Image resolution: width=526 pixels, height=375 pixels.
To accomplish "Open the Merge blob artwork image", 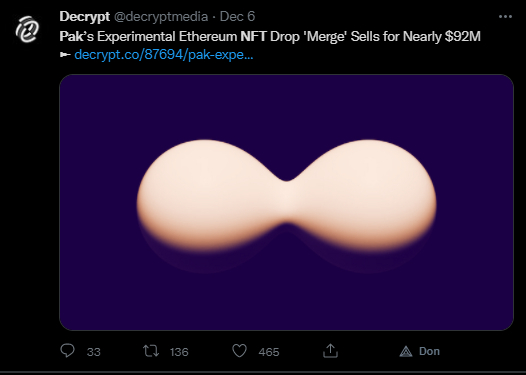I will (286, 202).
